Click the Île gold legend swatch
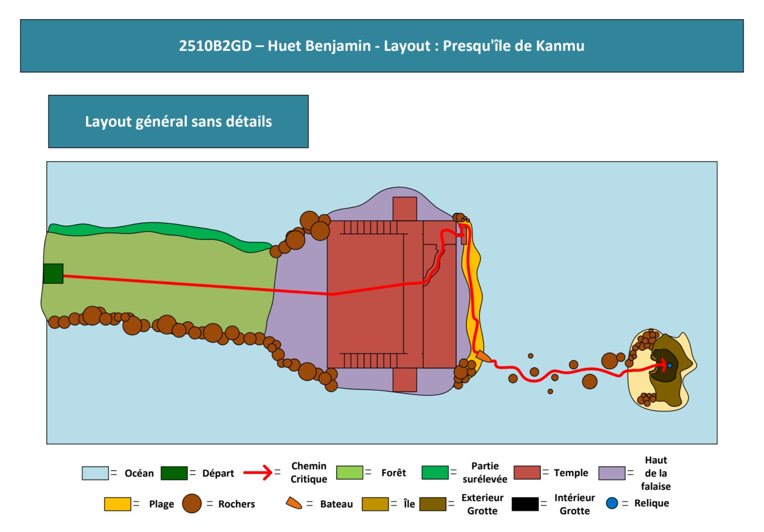 (375, 504)
